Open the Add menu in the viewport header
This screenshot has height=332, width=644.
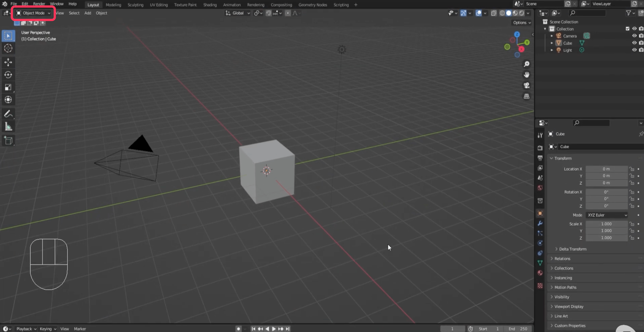tap(87, 13)
